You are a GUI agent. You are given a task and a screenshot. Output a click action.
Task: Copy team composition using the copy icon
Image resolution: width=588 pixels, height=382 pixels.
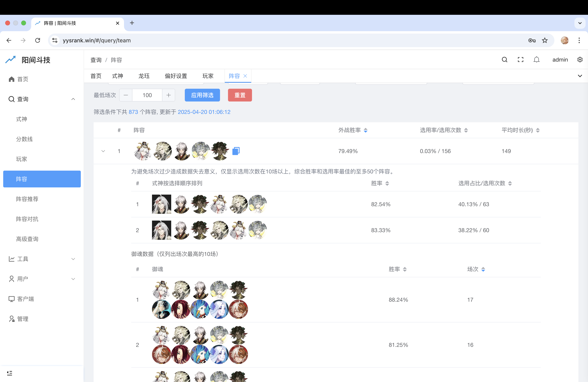pyautogui.click(x=236, y=151)
